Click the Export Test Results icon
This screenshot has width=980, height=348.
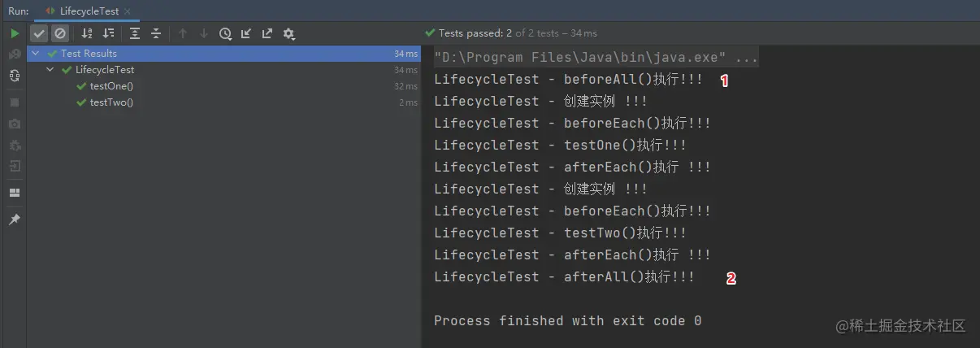point(267,33)
